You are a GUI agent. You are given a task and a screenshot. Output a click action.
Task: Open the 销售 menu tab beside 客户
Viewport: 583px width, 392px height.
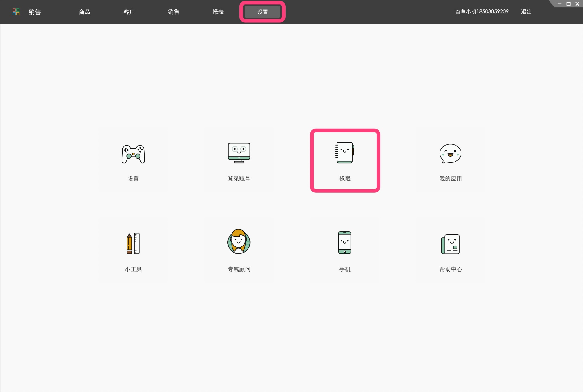pyautogui.click(x=174, y=12)
